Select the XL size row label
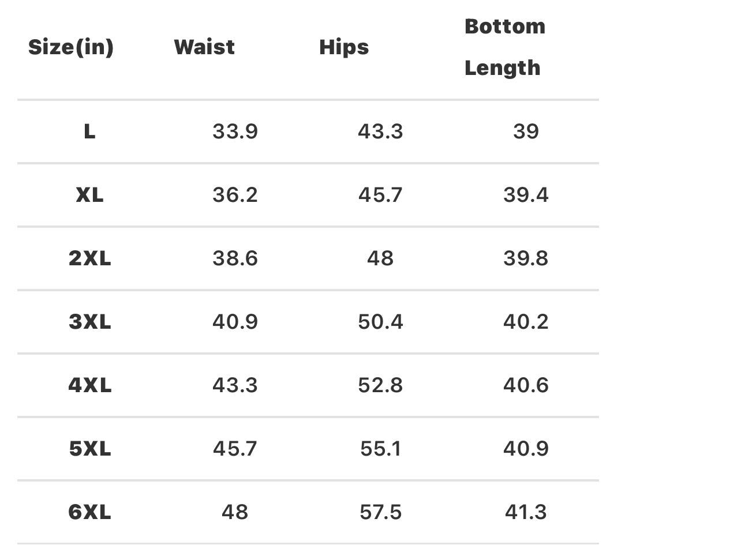The width and height of the screenshot is (741, 560). pos(89,195)
